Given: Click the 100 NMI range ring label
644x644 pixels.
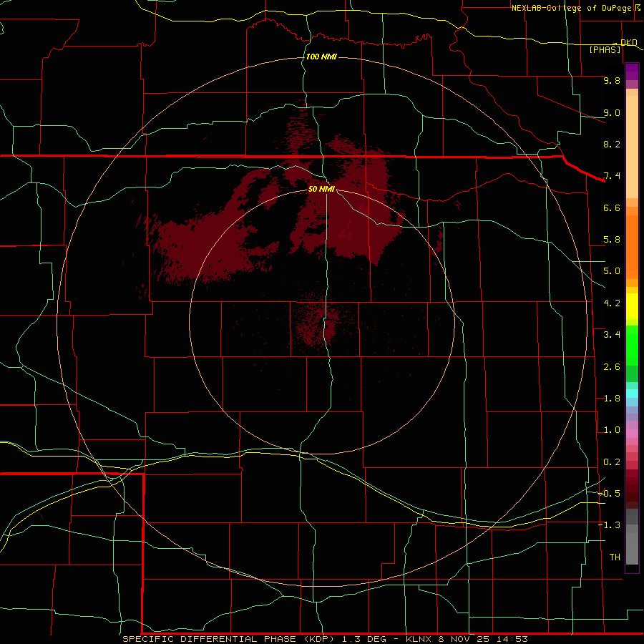Looking at the screenshot, I should (x=321, y=57).
